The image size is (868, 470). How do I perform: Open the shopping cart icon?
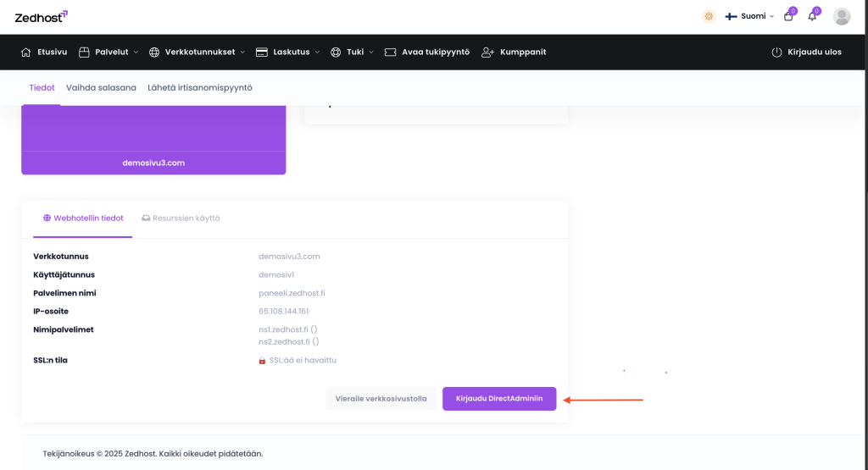tap(788, 16)
